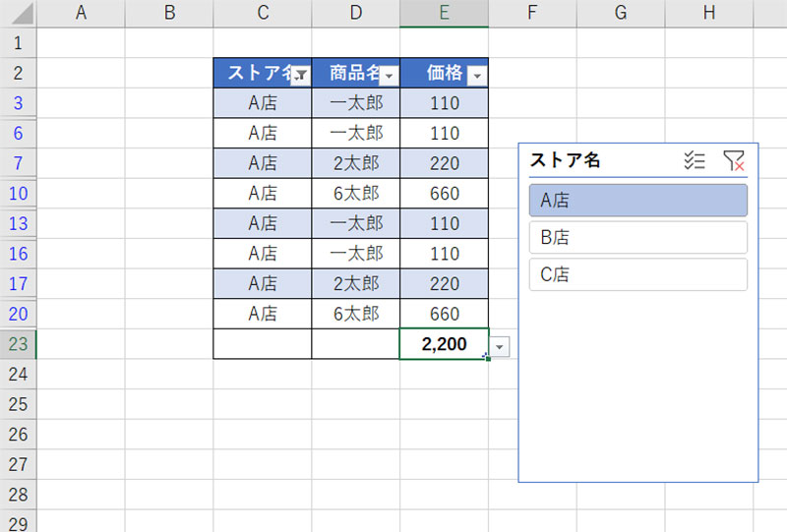Select B店 in the slicer
This screenshot has height=532, width=787.
tap(637, 238)
